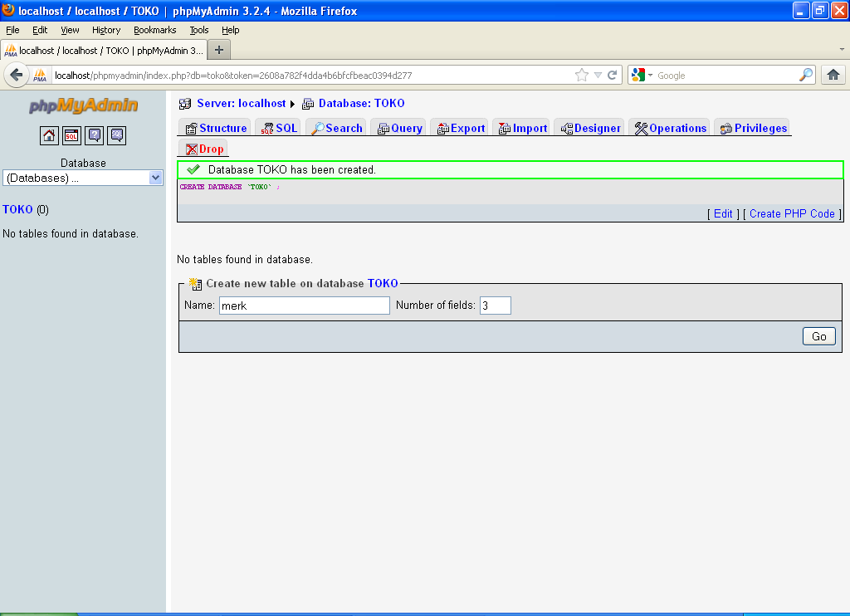
Task: Open the Database selection dropdown
Action: (83, 177)
